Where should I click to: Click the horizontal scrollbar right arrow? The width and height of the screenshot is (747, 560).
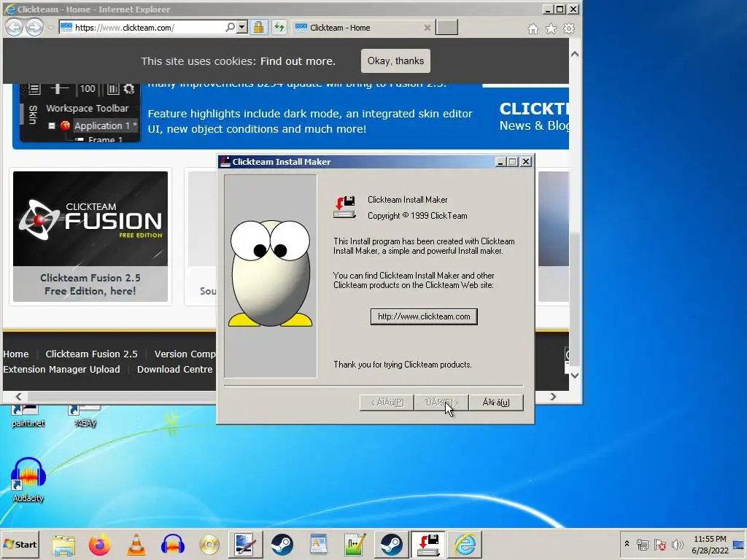click(553, 396)
